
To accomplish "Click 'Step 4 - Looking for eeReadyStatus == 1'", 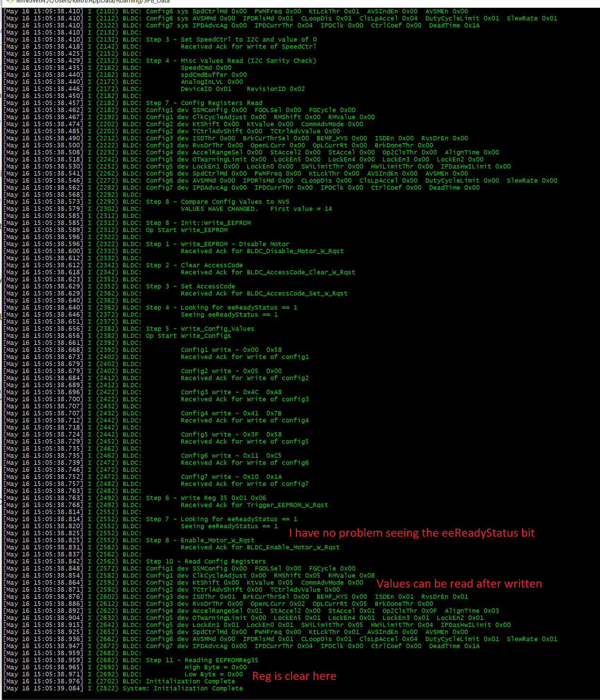I will click(x=222, y=308).
